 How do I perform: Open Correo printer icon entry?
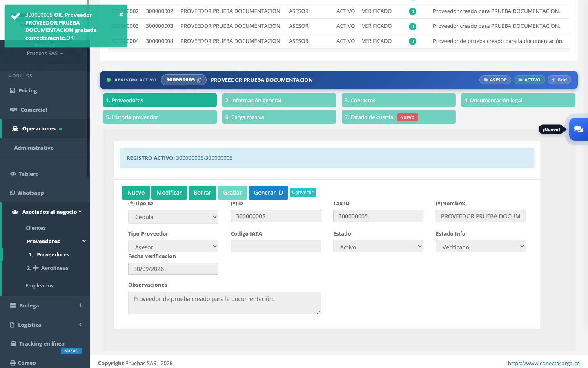13,363
